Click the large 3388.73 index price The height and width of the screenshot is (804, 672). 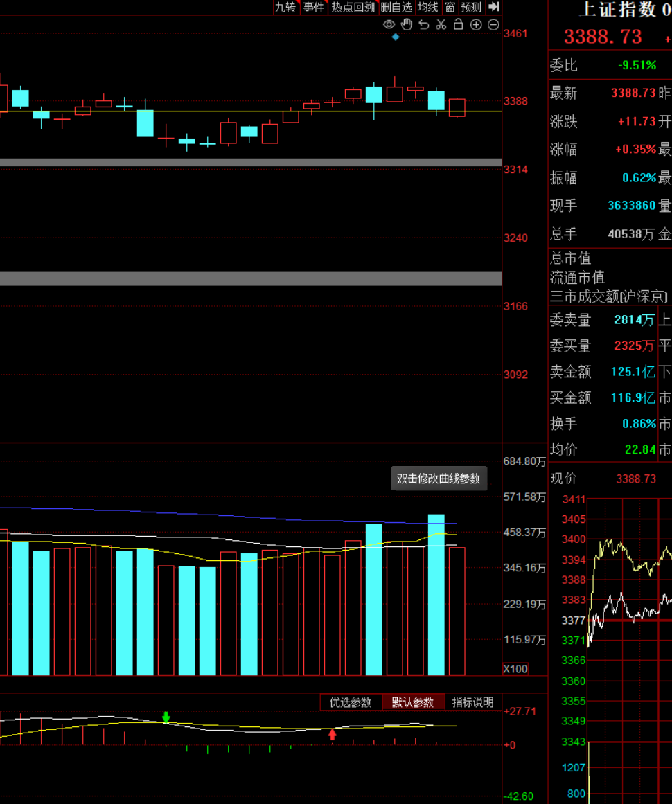tap(603, 37)
